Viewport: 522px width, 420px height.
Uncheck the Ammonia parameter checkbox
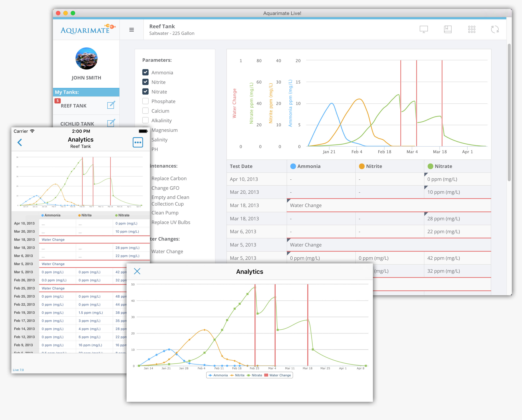click(145, 72)
